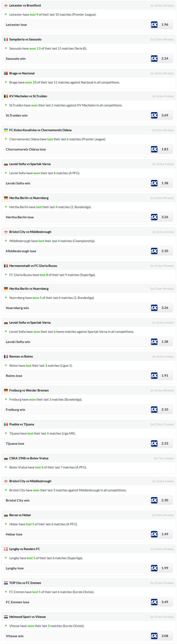This screenshot has width=177, height=644.
Task: Open the Puebla vs Tijuana match title
Action: 22,424
